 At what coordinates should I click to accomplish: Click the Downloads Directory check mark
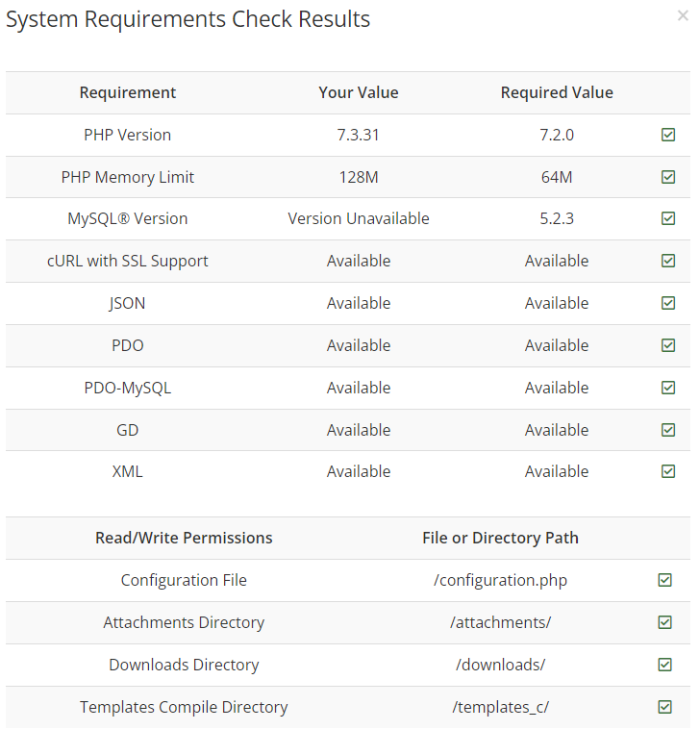pos(664,665)
